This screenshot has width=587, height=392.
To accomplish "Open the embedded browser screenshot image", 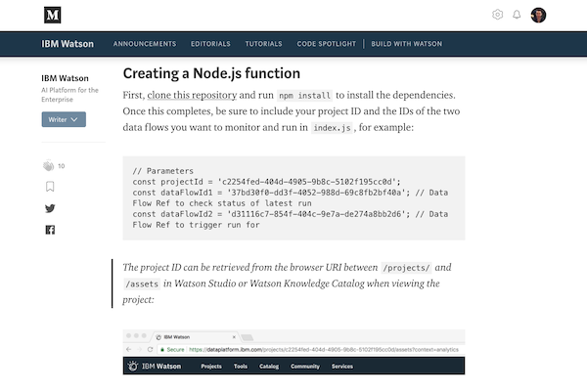I will 293,352.
